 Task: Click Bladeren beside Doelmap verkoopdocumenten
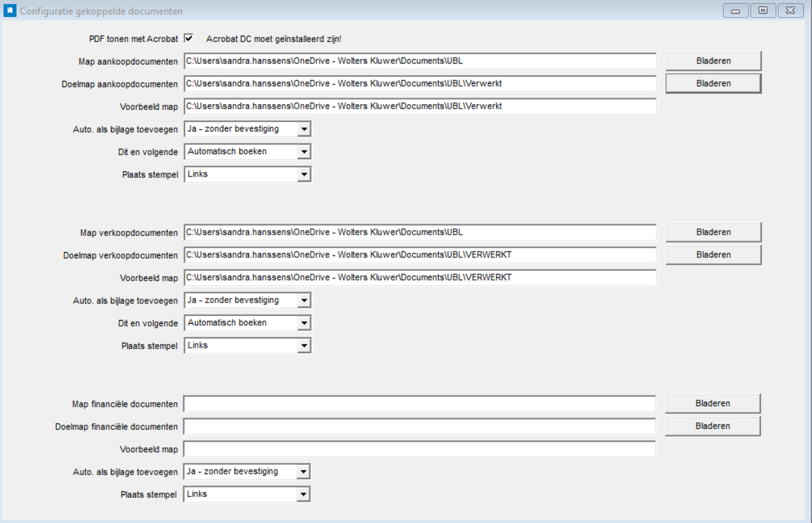[713, 255]
